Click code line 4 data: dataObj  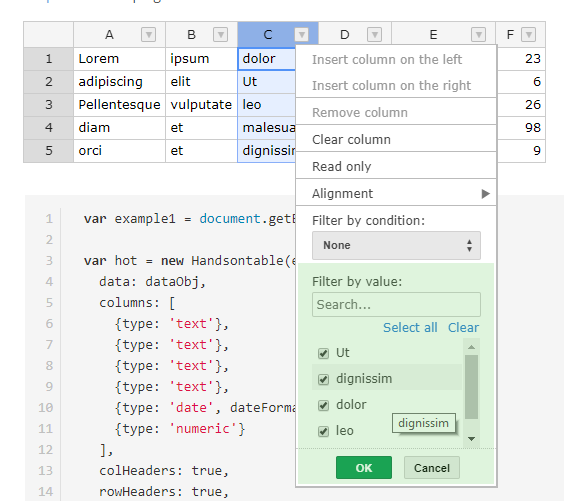click(153, 282)
